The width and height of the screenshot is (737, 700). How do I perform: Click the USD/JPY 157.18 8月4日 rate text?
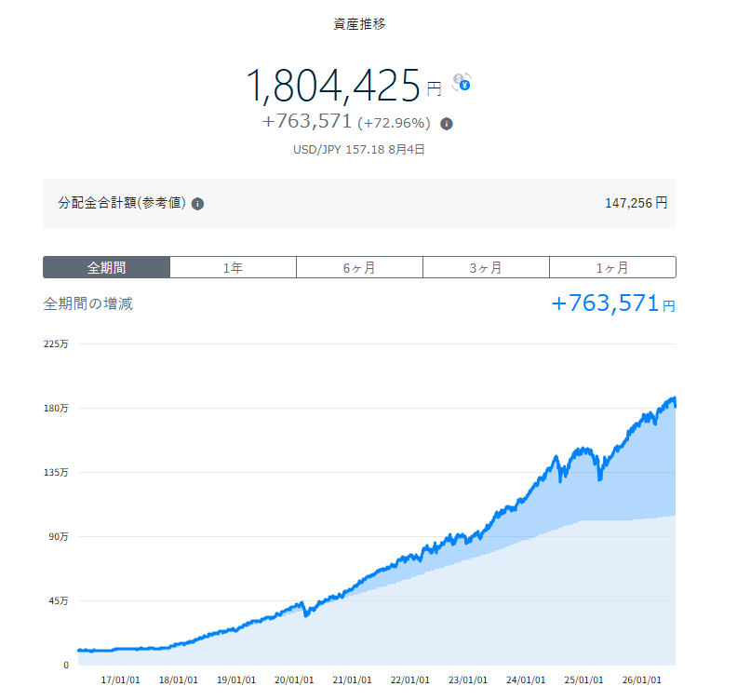[358, 150]
